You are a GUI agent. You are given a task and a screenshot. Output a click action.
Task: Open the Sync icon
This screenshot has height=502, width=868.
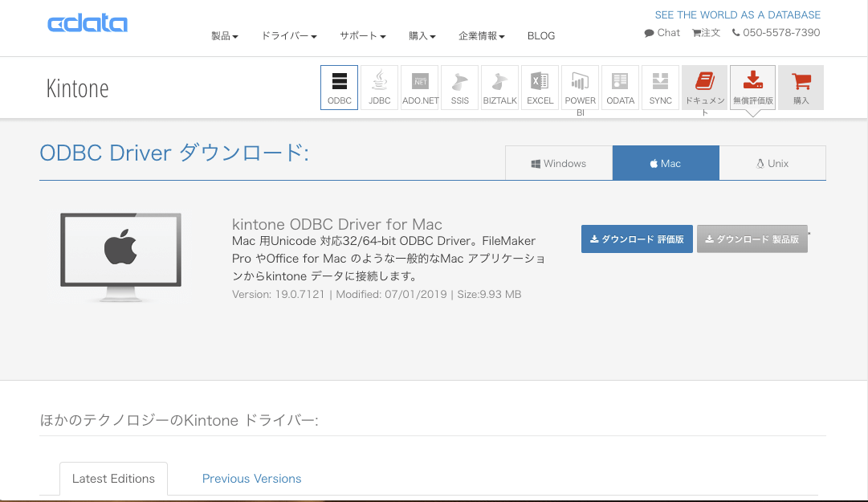pos(660,88)
